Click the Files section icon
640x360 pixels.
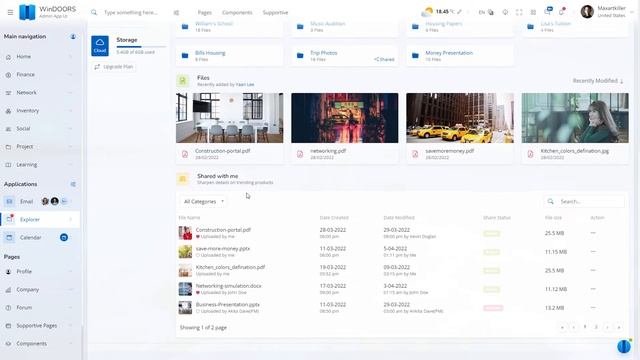point(183,81)
